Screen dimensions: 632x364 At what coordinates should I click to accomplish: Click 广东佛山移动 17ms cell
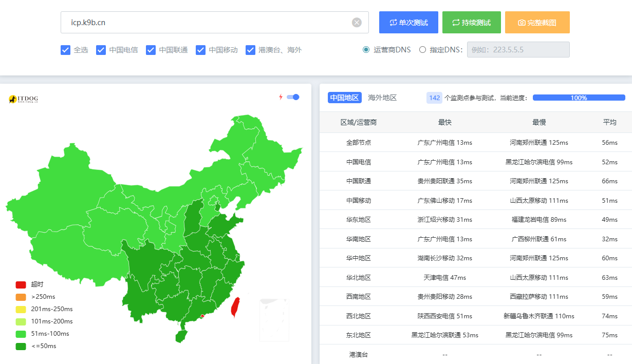(x=444, y=200)
